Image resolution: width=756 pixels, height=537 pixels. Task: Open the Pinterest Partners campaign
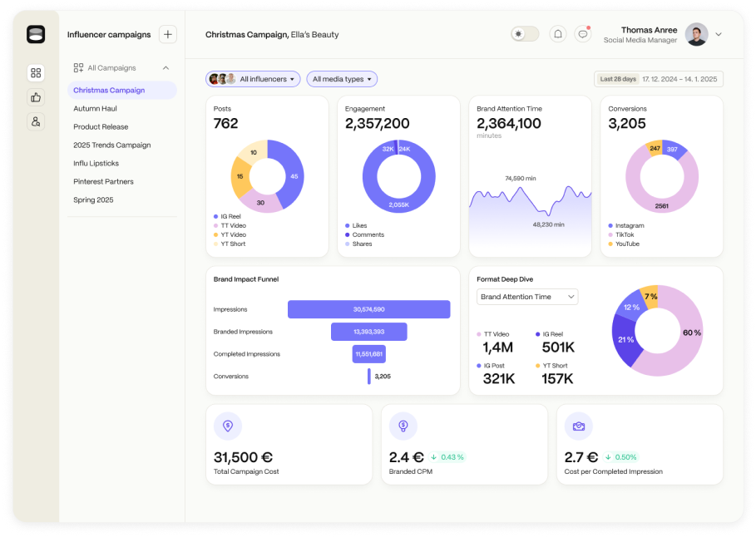point(103,181)
